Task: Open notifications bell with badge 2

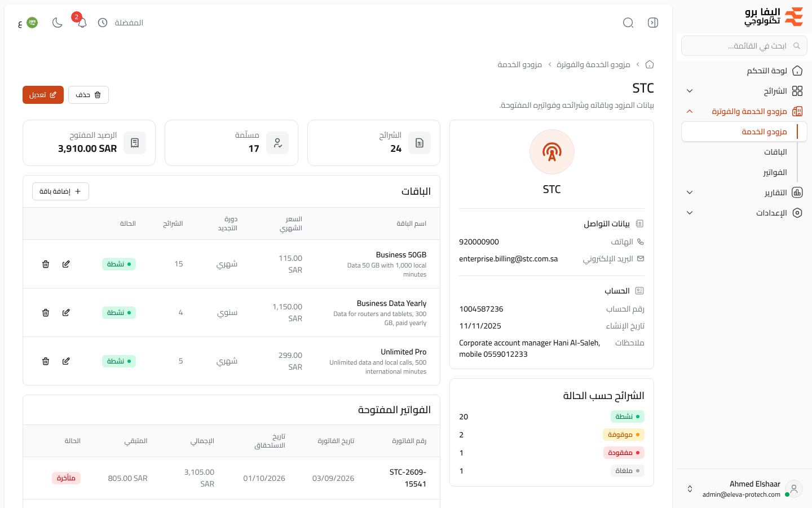Action: 82,23
